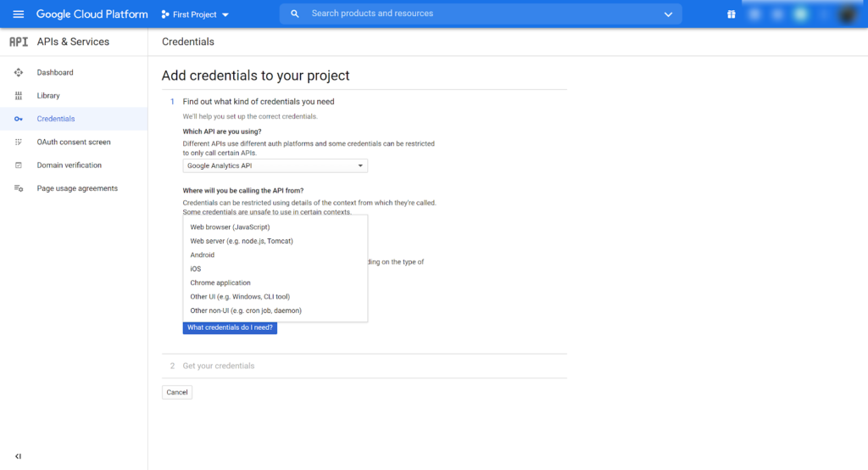Collapse the sidebar with the chevron icon
Viewport: 868px width, 470px height.
tap(19, 456)
